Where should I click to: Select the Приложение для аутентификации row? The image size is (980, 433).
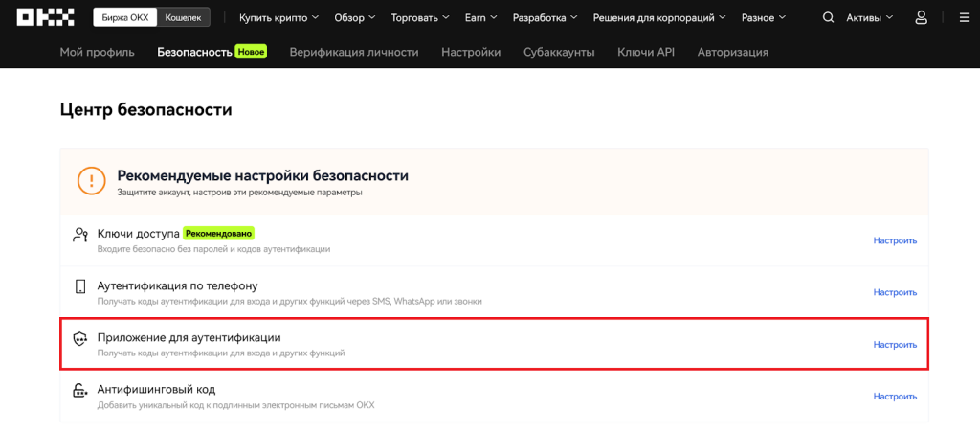click(x=479, y=344)
